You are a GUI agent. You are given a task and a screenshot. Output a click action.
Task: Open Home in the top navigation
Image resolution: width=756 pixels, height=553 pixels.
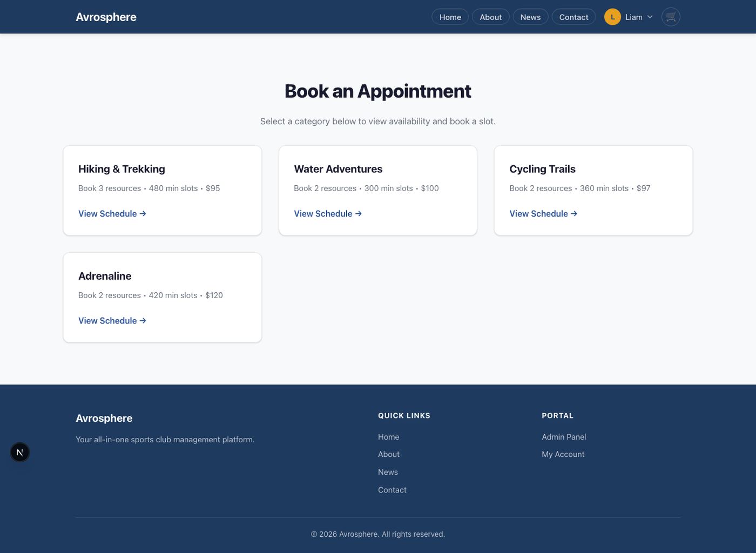point(450,17)
